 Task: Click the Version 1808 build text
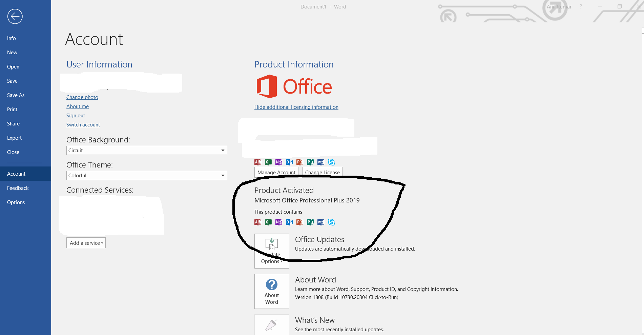pyautogui.click(x=347, y=297)
